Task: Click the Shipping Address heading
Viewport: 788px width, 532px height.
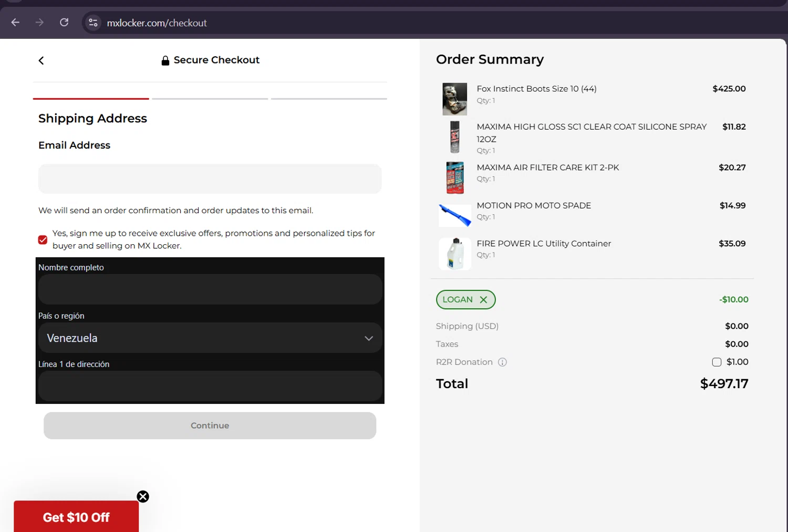Action: [92, 118]
